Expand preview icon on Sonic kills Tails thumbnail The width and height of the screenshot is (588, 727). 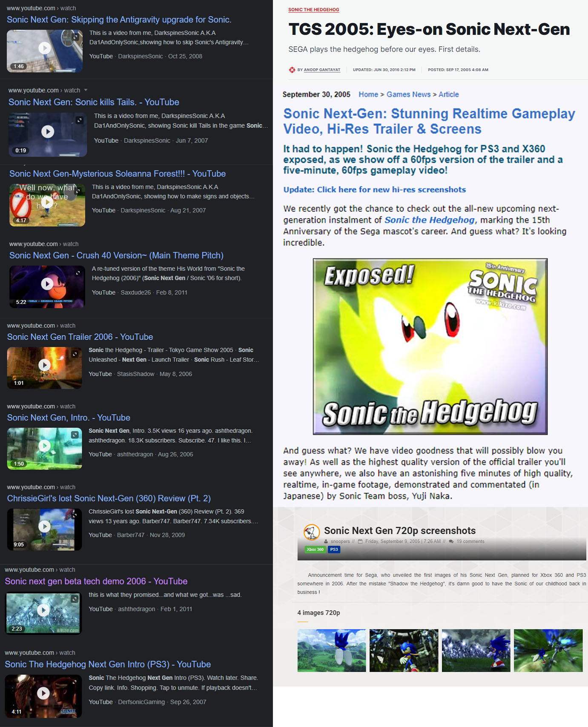click(x=79, y=120)
